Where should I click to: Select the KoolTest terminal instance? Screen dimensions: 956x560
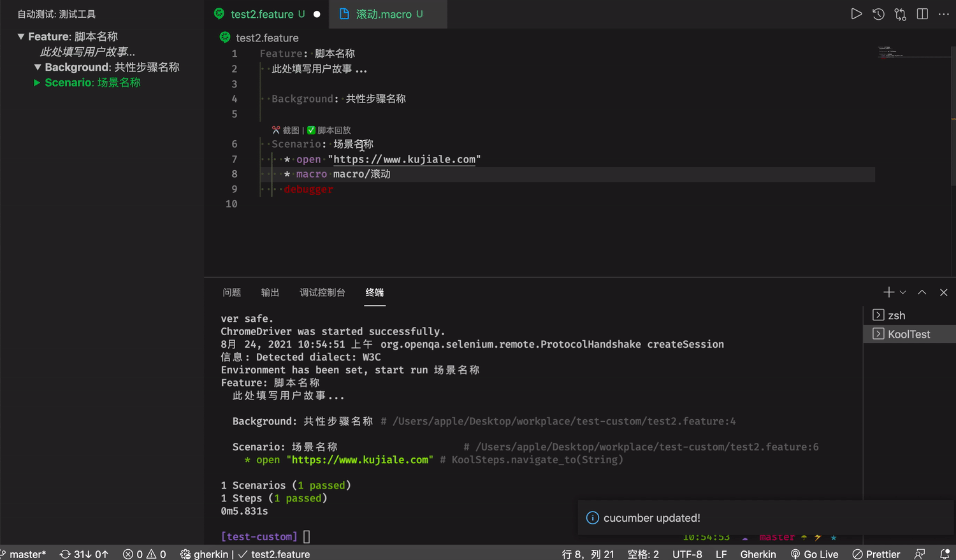(x=909, y=334)
